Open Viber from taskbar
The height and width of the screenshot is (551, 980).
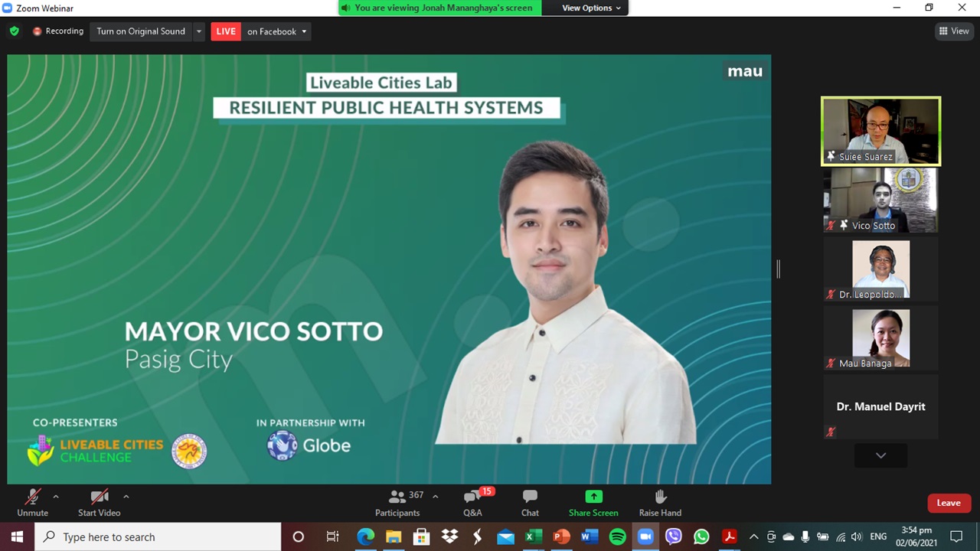(674, 536)
